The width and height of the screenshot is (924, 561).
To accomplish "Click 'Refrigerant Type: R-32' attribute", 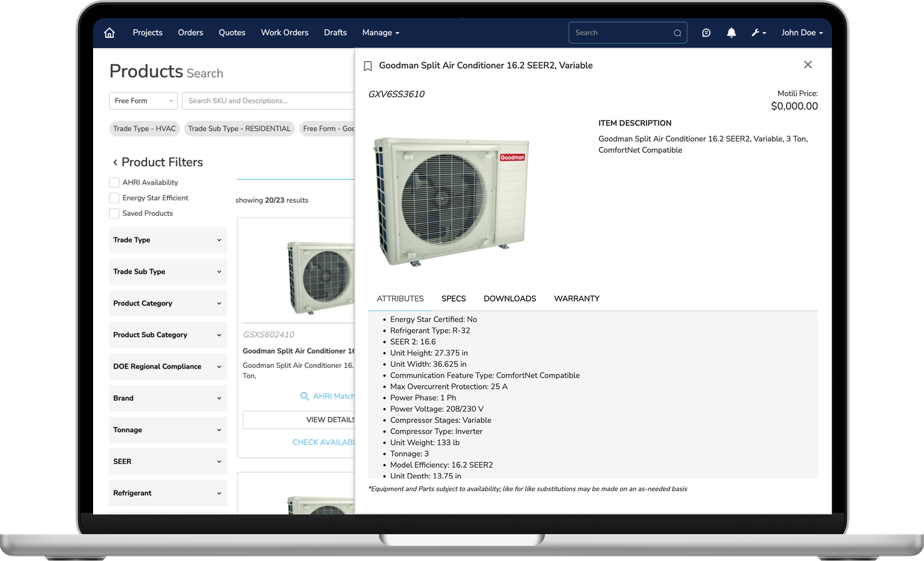I will click(x=430, y=330).
